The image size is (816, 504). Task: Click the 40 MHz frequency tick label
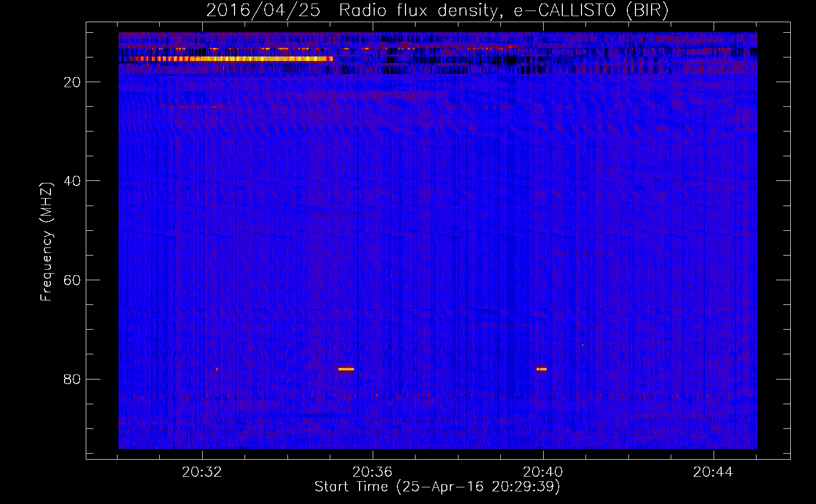[x=72, y=181]
